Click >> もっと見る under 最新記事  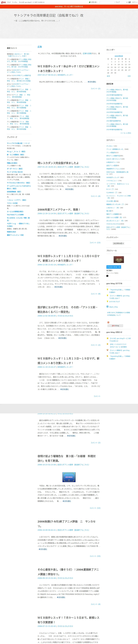point(126,133)
